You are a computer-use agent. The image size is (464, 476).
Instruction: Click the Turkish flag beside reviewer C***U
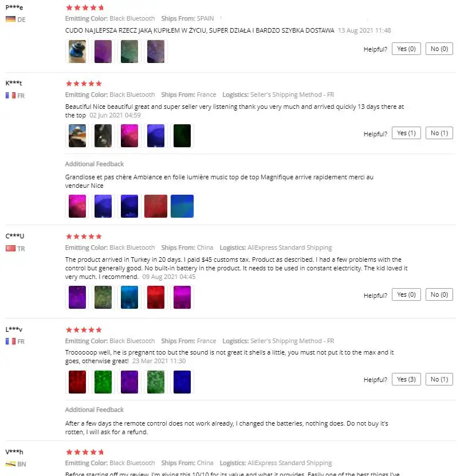click(x=10, y=249)
